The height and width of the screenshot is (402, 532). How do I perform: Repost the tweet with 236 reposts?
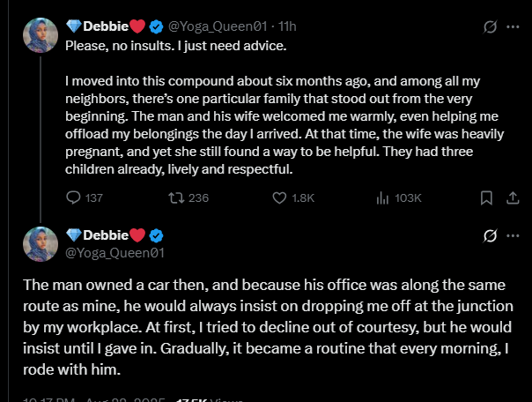click(x=175, y=197)
